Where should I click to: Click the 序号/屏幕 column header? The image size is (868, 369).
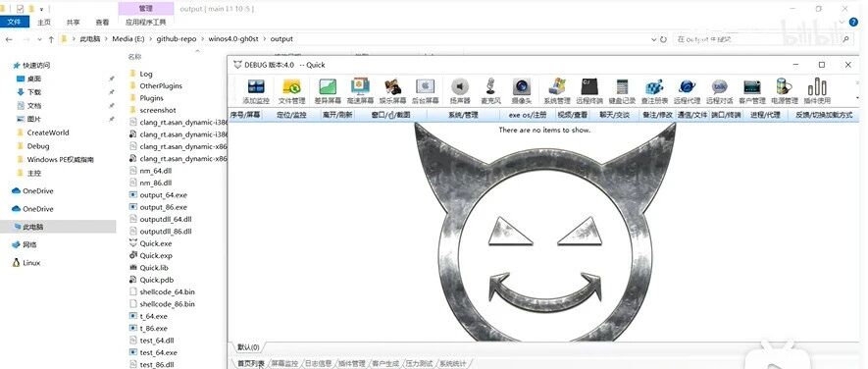(x=244, y=115)
